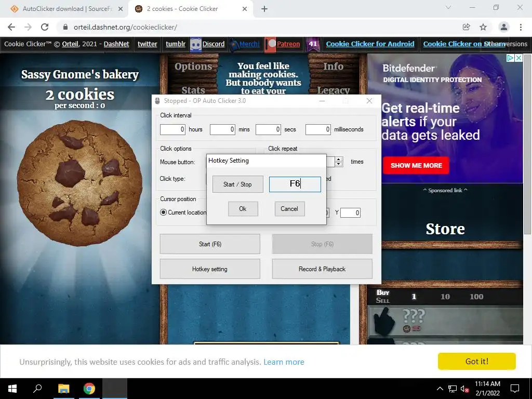Viewport: 532px width, 399px height.
Task: Click the Discord logo icon
Action: [196, 45]
